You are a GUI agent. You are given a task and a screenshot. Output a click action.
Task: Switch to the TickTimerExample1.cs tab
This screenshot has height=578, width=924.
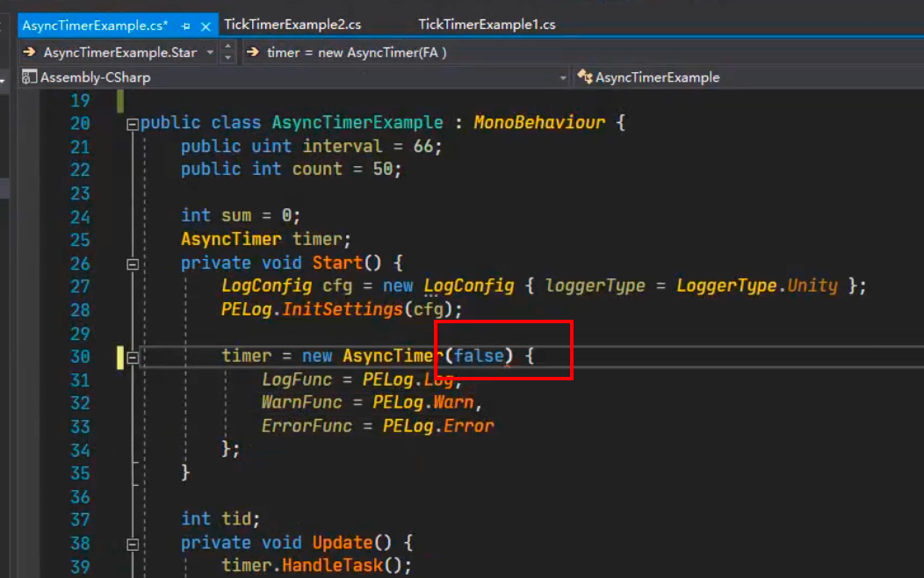tap(487, 25)
